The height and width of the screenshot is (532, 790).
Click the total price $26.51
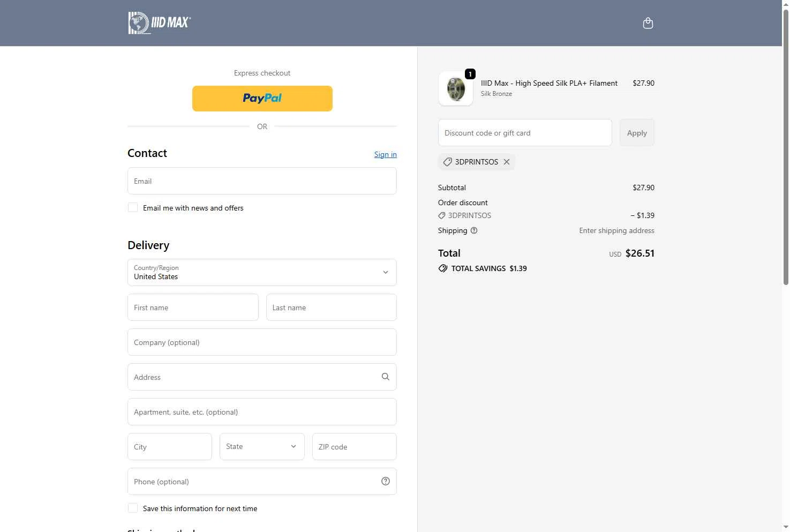tap(640, 253)
